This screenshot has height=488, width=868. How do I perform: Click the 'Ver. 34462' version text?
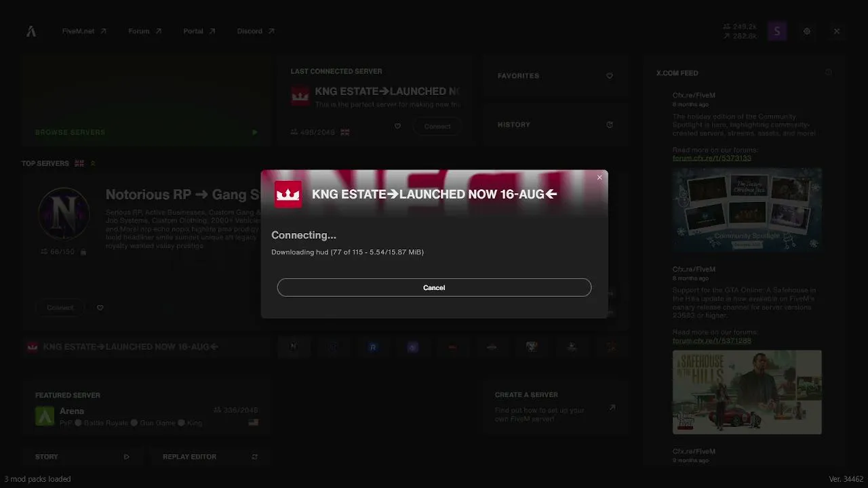tap(846, 479)
